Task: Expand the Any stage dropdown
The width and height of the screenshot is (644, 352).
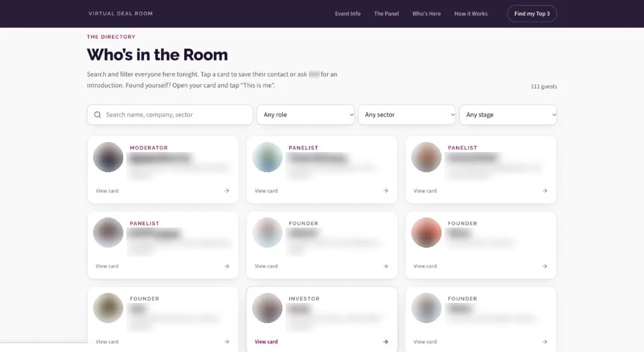Action: click(508, 114)
